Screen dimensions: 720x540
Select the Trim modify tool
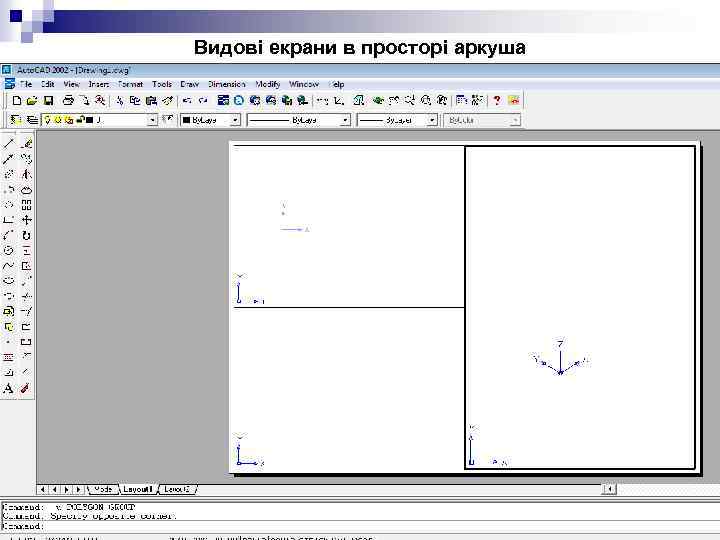(x=26, y=296)
